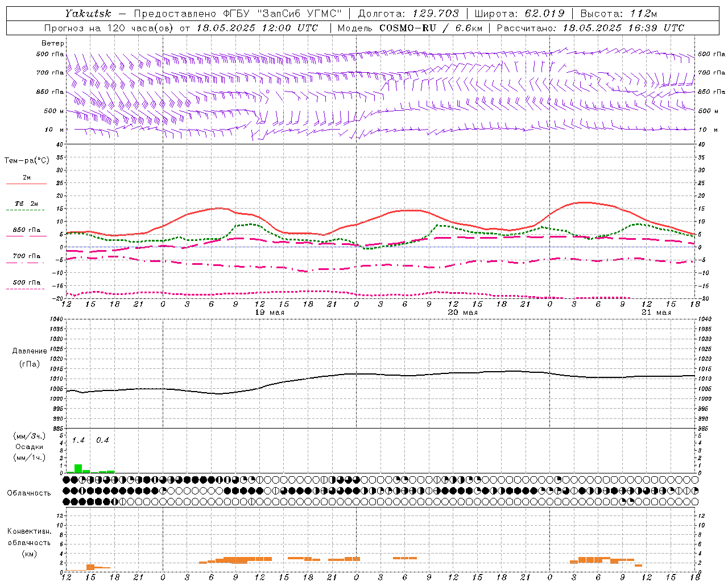
Task: Click the tallest green precipitation bar
Action: 78,469
